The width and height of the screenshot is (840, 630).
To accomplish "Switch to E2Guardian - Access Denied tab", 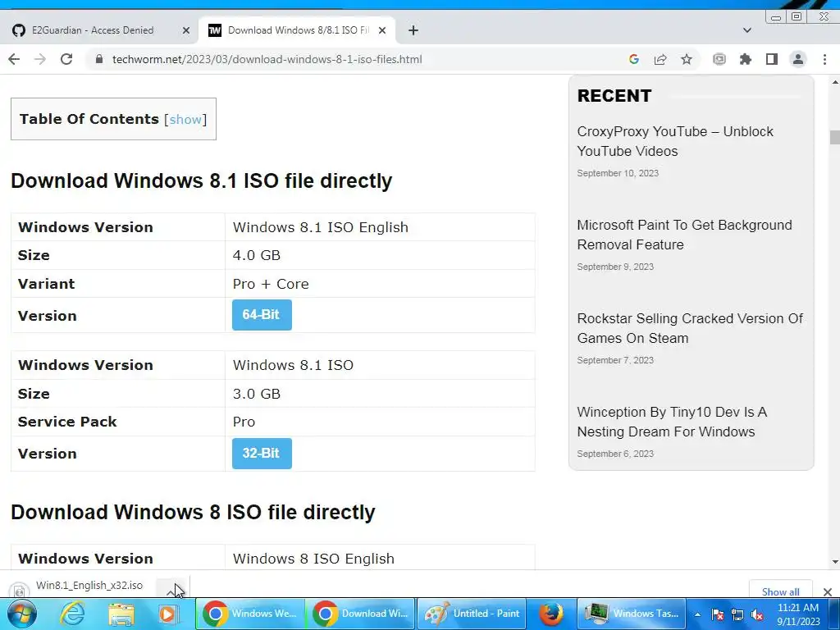I will [99, 30].
